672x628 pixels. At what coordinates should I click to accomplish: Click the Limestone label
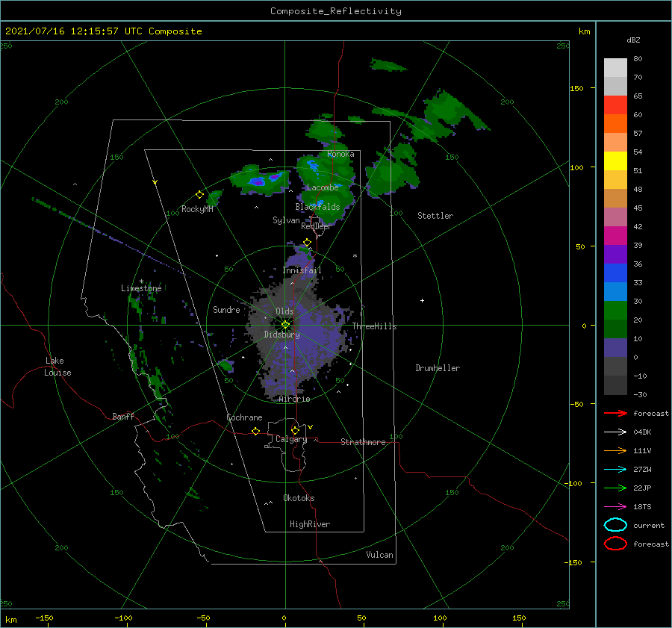(x=141, y=288)
